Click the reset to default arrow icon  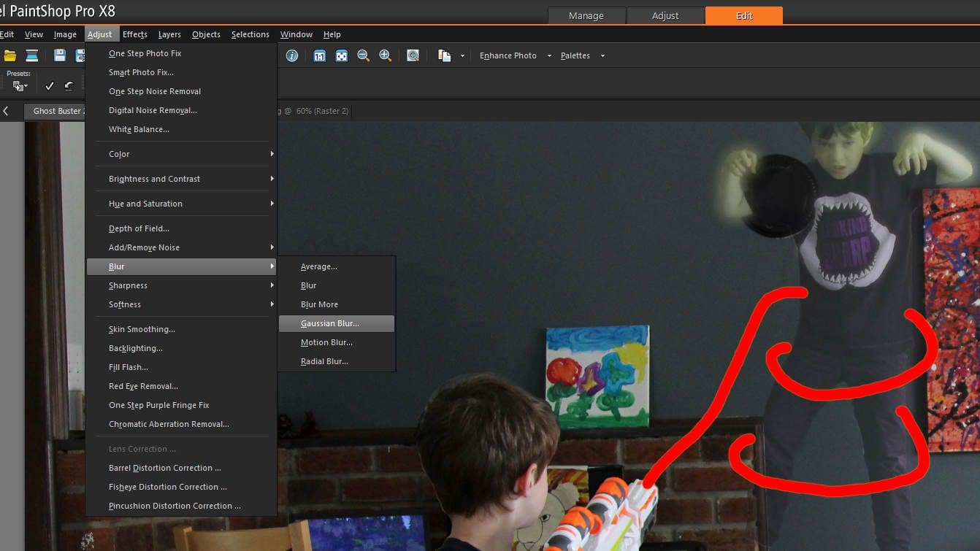(69, 86)
